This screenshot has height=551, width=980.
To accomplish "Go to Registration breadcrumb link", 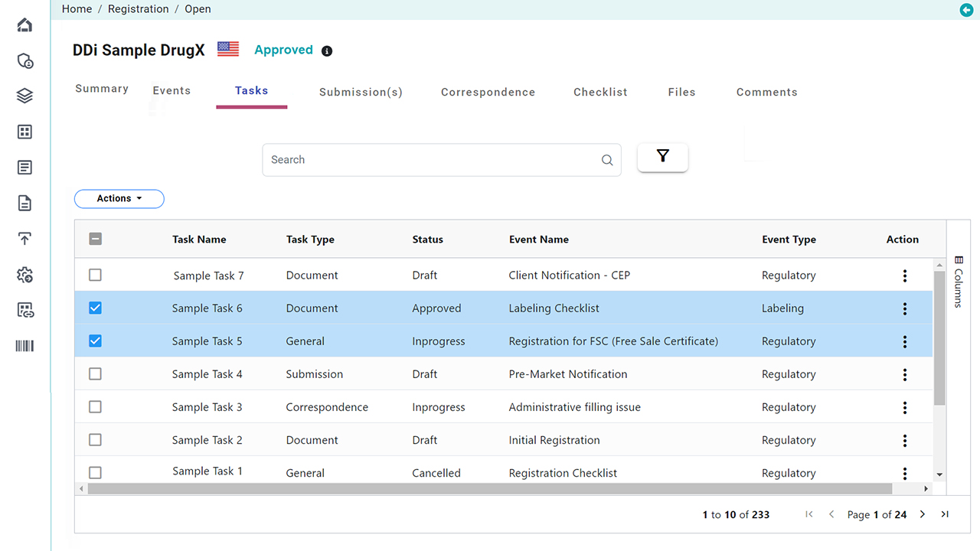I will coord(139,9).
